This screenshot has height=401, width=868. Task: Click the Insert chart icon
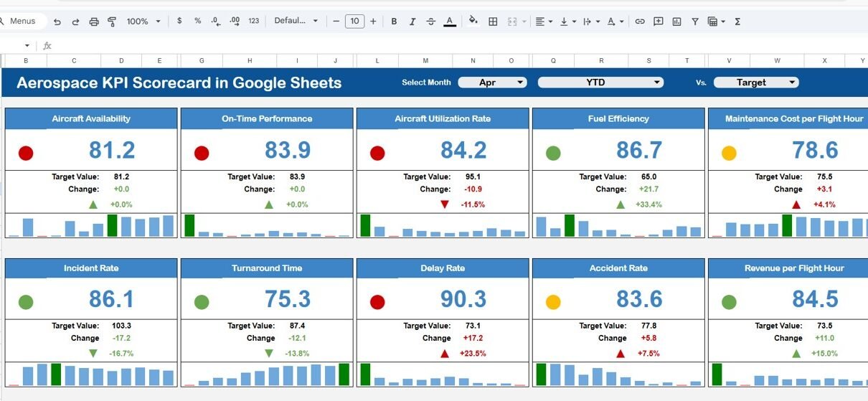[x=676, y=22]
